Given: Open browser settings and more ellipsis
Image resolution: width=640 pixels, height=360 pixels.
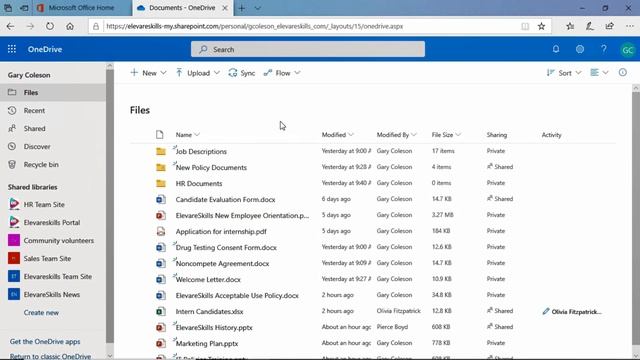Looking at the screenshot, I should (630, 26).
